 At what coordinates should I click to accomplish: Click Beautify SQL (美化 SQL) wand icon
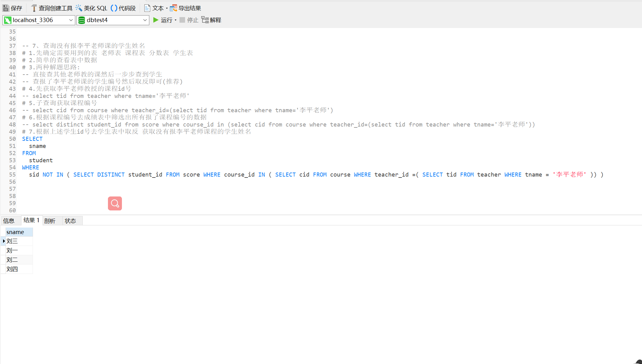click(79, 8)
